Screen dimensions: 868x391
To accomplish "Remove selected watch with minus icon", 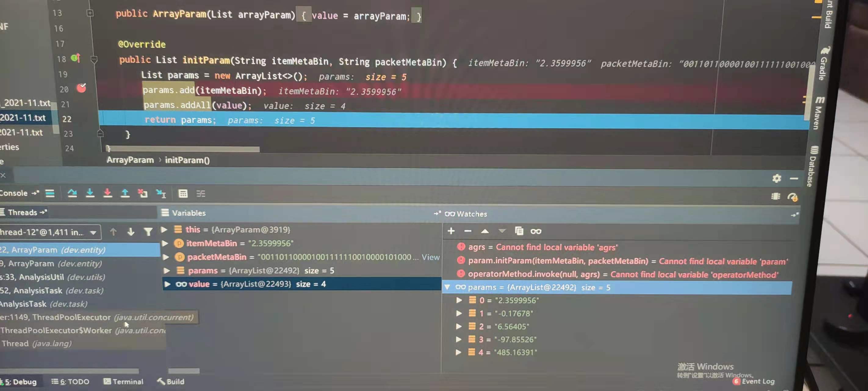I will point(468,231).
